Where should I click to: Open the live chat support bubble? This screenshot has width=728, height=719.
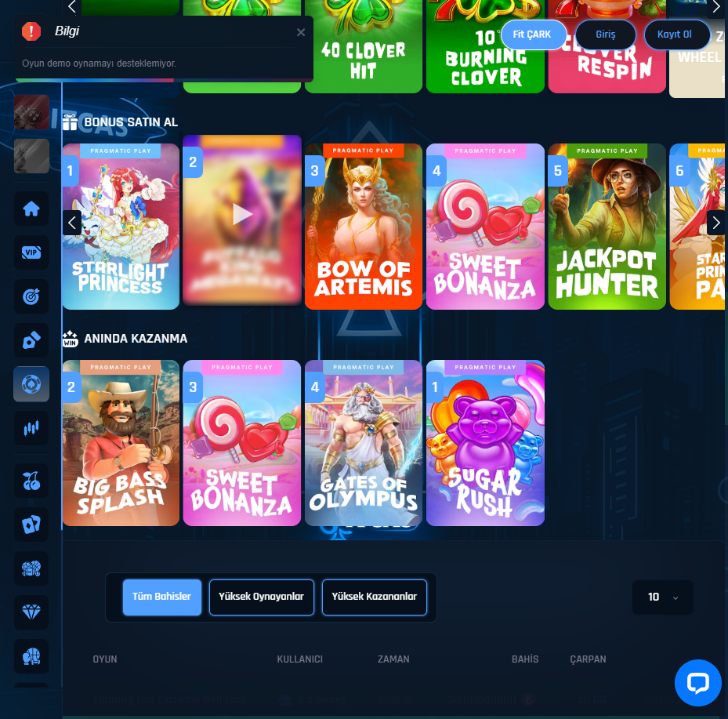[x=697, y=683]
